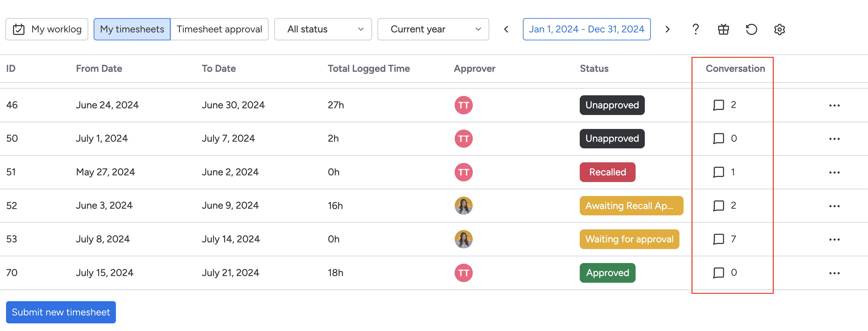Open more options for timesheet 51

[x=834, y=172]
